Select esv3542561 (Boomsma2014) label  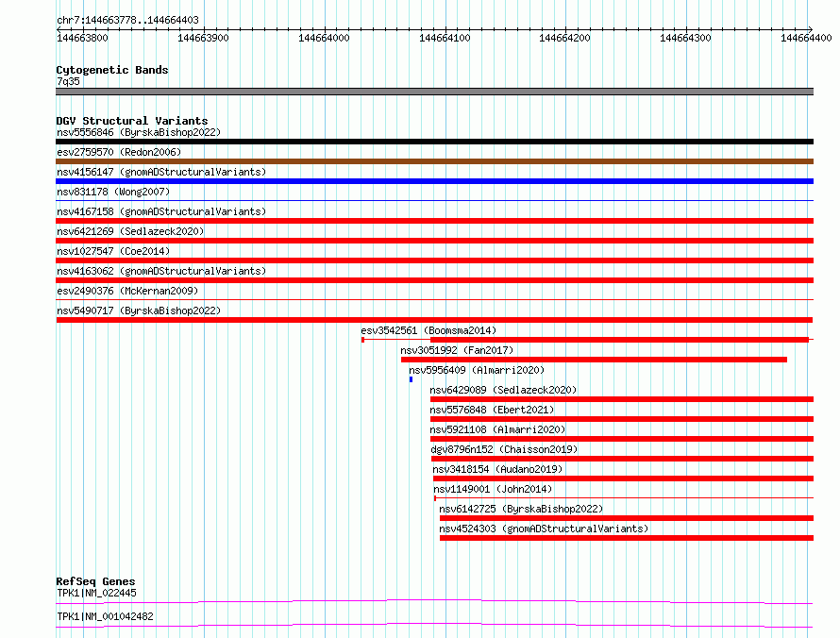click(x=428, y=330)
